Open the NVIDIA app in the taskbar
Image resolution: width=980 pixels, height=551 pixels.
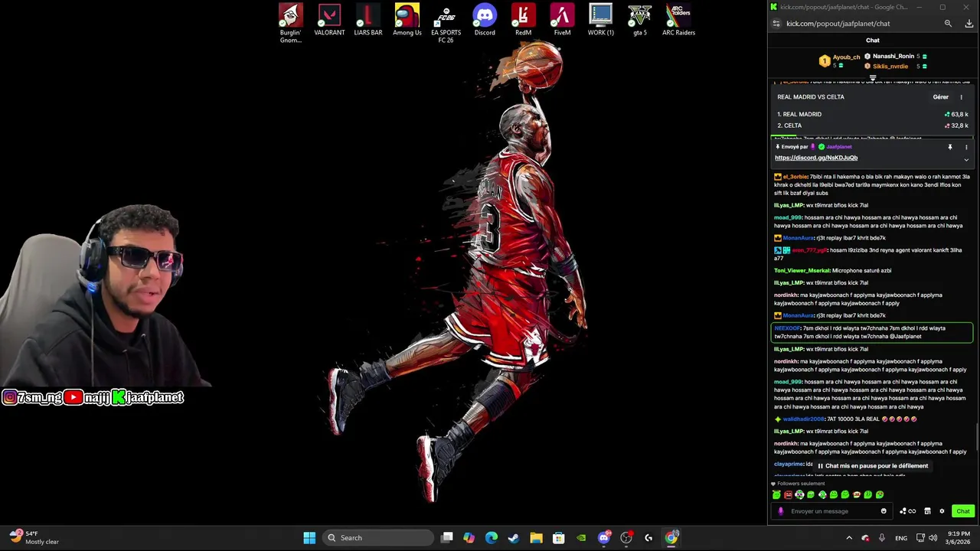click(x=581, y=538)
